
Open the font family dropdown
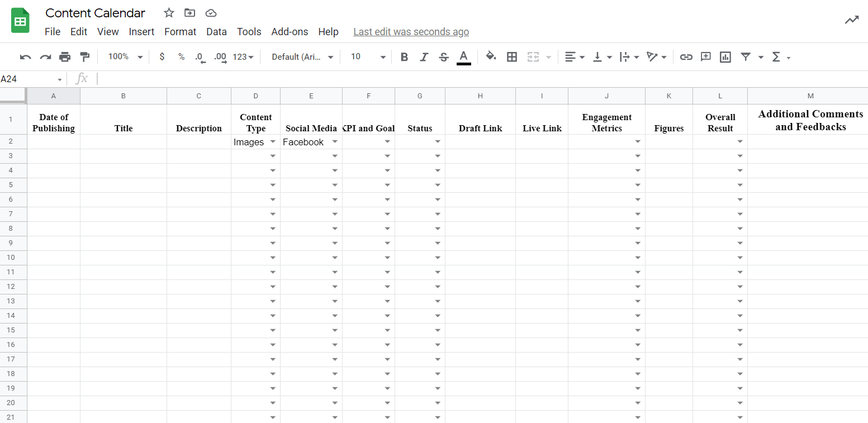tap(302, 57)
